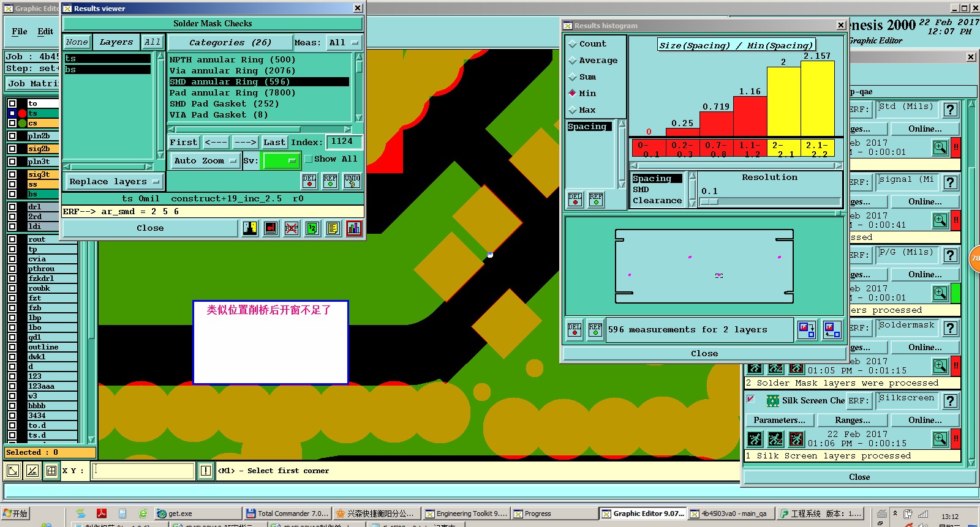Open the results histogram chart icon in Results viewer
Image resolution: width=980 pixels, height=527 pixels.
[x=354, y=228]
